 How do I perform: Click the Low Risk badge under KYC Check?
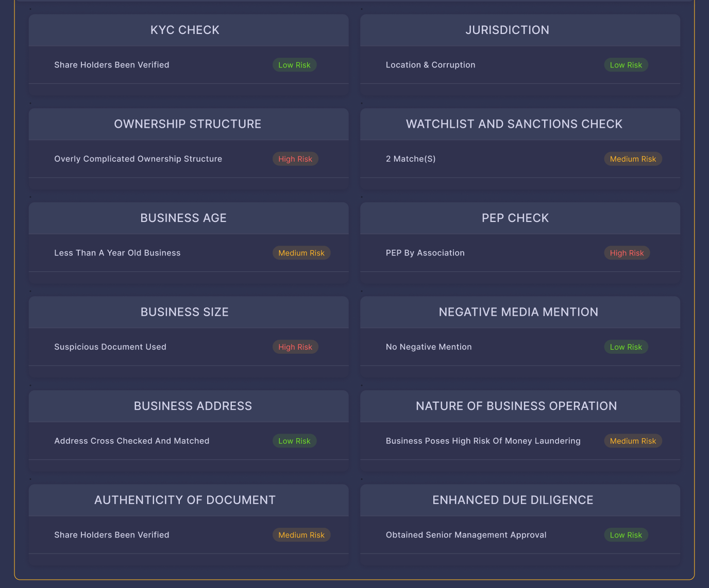(x=294, y=65)
